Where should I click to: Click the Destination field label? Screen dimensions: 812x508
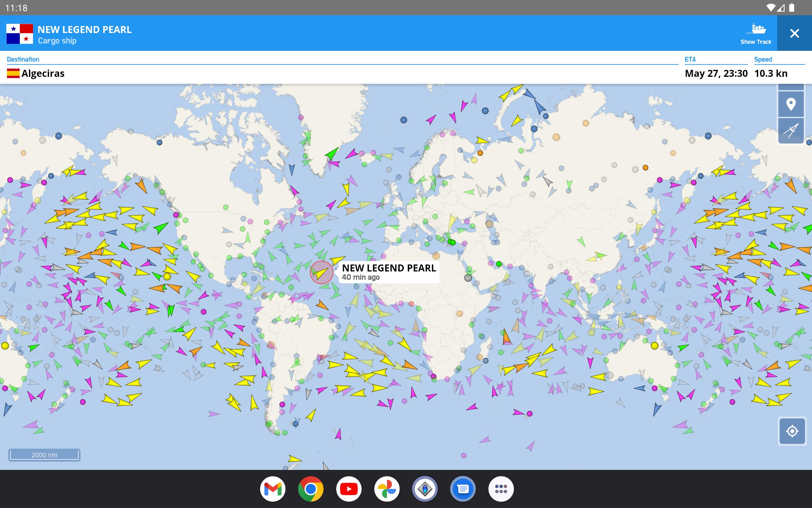[x=23, y=59]
